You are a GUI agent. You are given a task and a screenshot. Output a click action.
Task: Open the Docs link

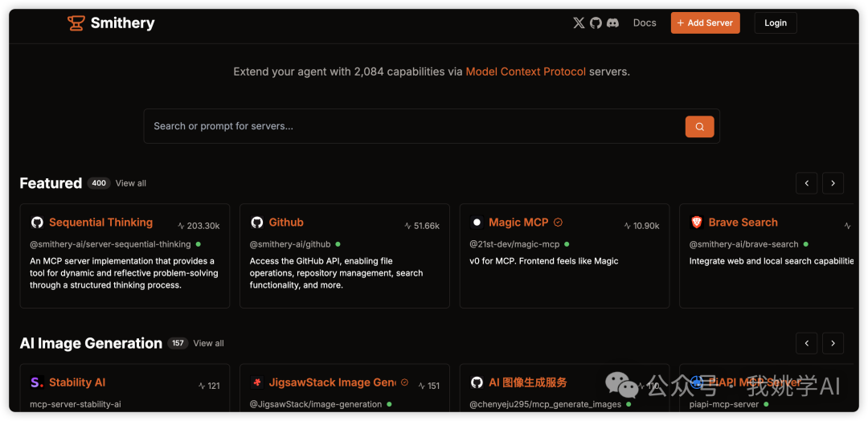click(645, 22)
